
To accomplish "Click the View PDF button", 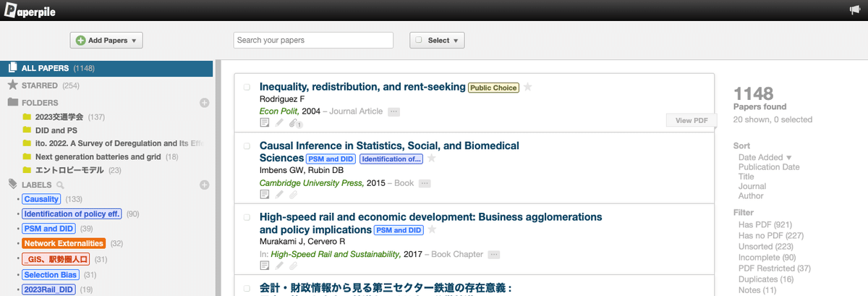I will point(690,121).
